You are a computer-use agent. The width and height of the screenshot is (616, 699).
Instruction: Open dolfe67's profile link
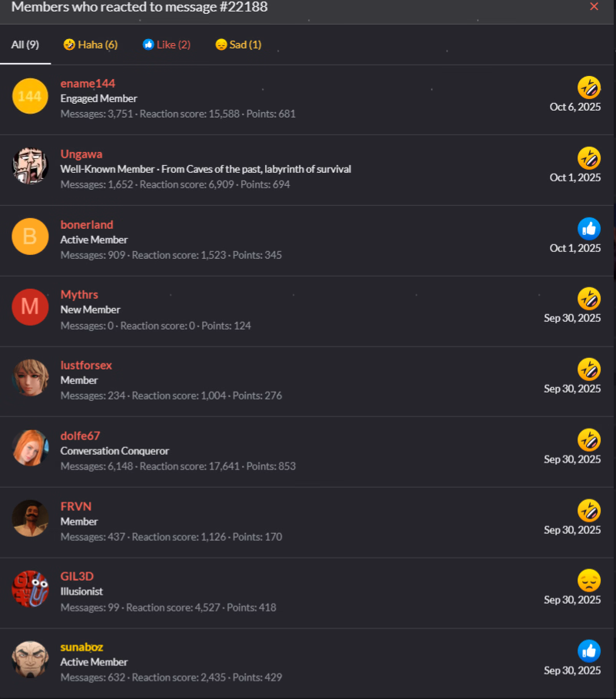(x=80, y=436)
